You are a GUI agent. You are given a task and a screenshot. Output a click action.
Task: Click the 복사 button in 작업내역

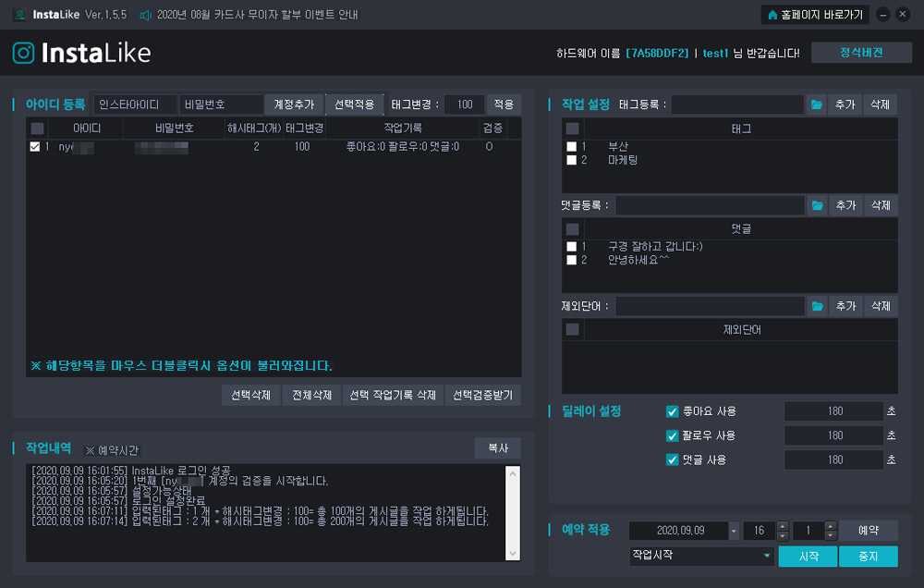coord(498,448)
